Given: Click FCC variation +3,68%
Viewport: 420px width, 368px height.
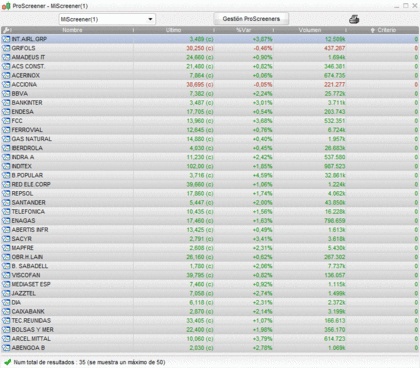Looking at the screenshot, I should (262, 121).
